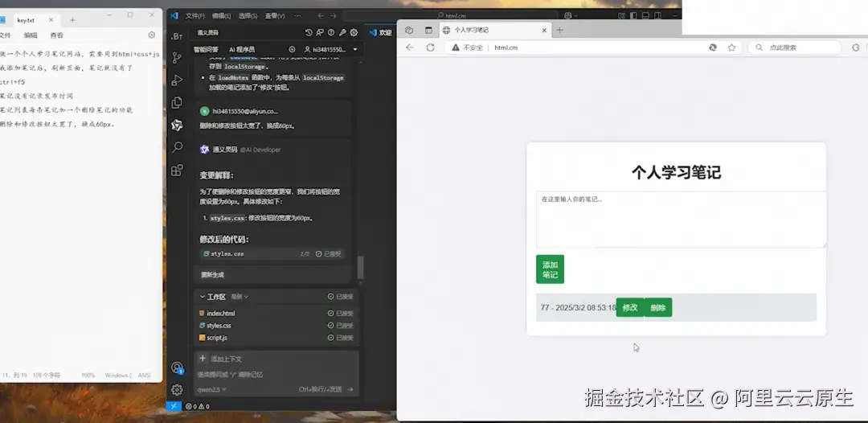This screenshot has height=423, width=868.
Task: Refresh the html.cm browser page
Action: (430, 47)
